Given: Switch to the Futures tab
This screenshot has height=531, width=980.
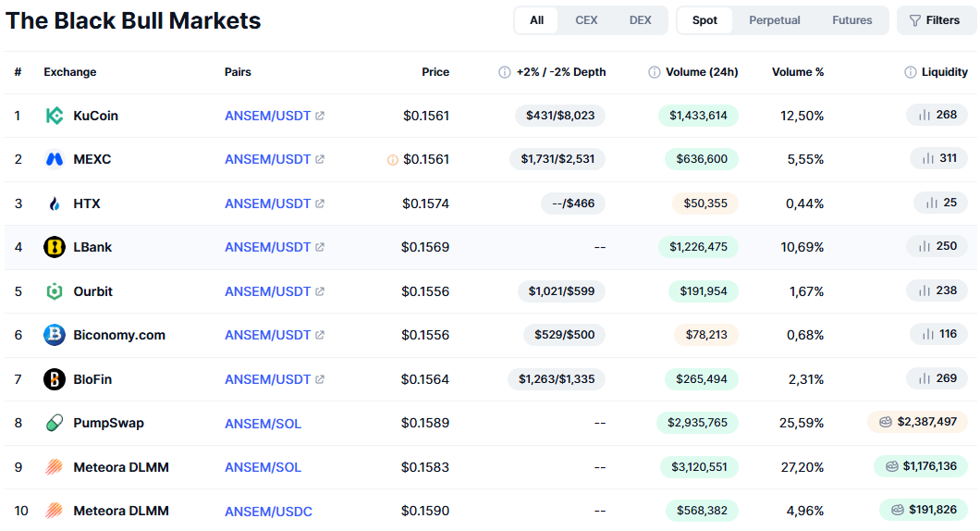Looking at the screenshot, I should [851, 20].
